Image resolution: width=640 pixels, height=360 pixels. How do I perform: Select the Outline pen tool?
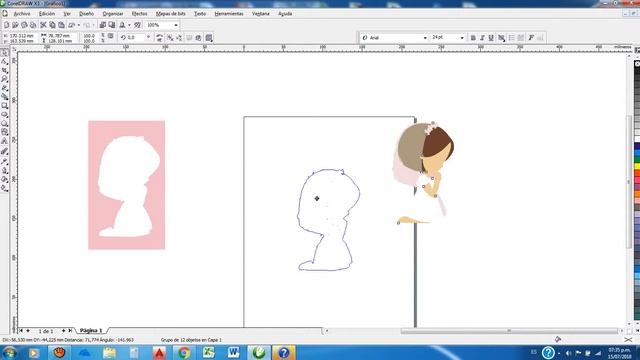(x=4, y=170)
